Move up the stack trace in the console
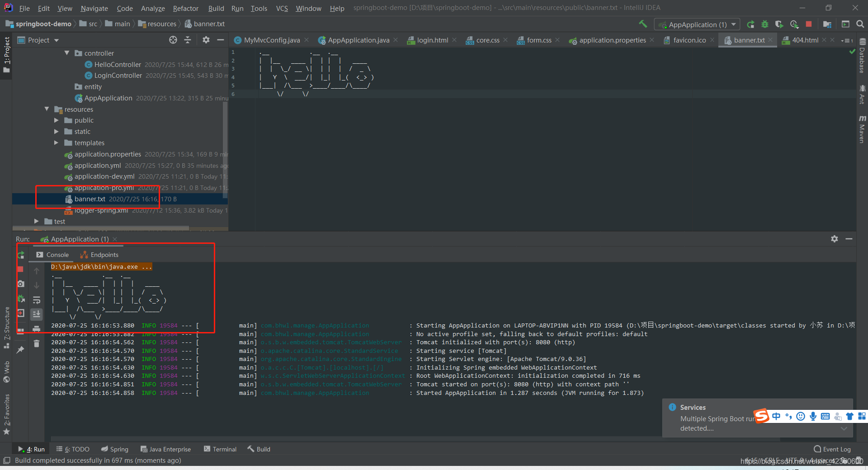Viewport: 868px width, 470px height. click(x=37, y=271)
